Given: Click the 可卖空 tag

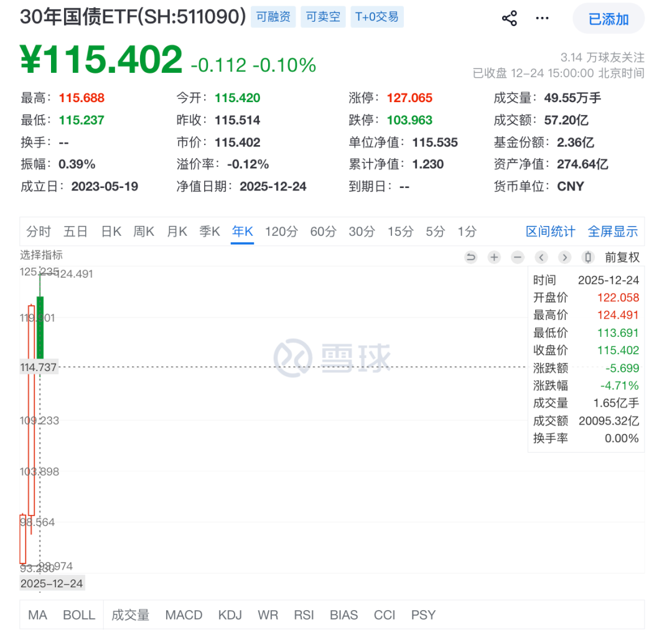Looking at the screenshot, I should tap(323, 17).
